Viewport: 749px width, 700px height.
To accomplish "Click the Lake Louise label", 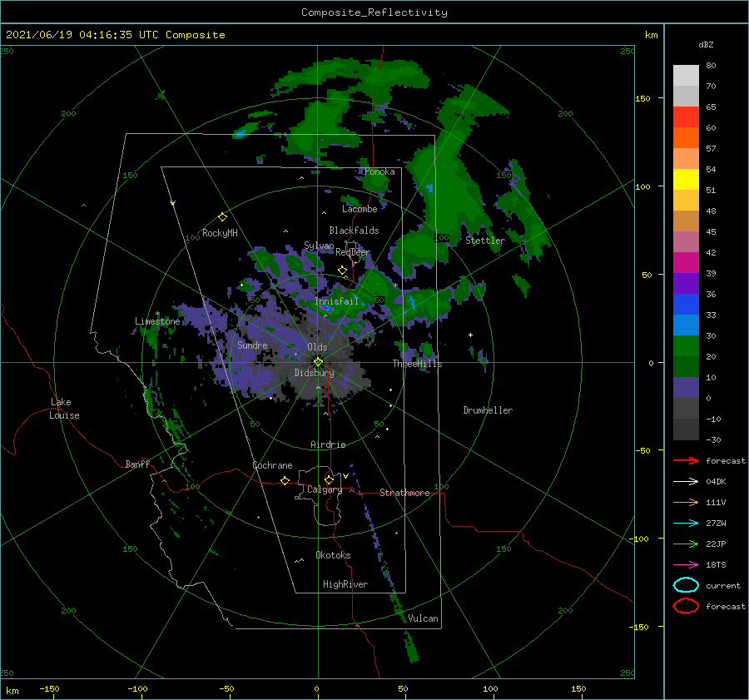I will pos(64,409).
